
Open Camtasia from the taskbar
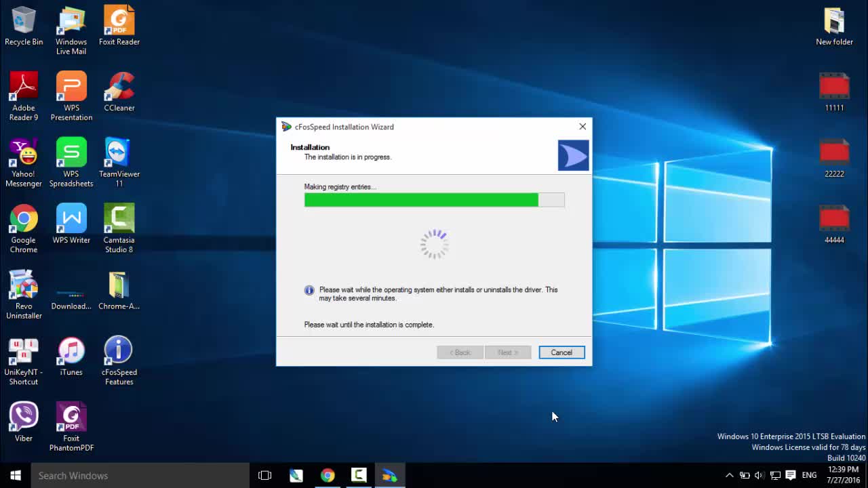pyautogui.click(x=359, y=475)
